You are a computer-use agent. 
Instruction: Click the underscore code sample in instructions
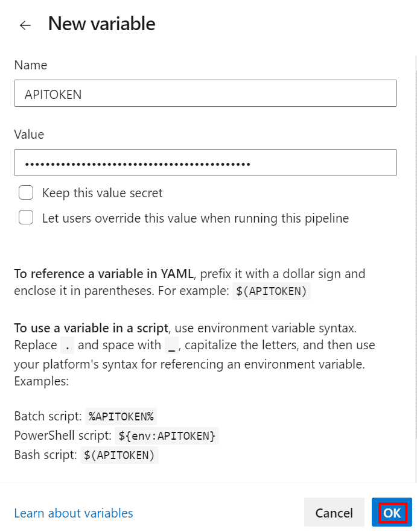(172, 345)
